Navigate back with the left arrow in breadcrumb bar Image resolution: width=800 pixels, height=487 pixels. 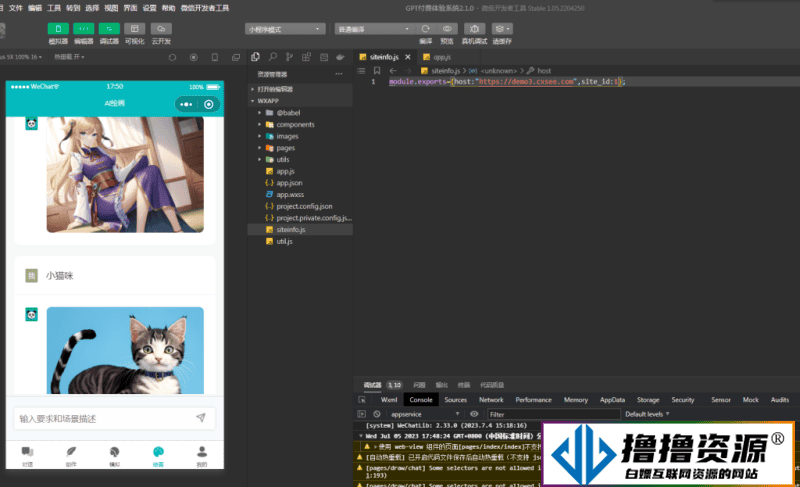(392, 70)
